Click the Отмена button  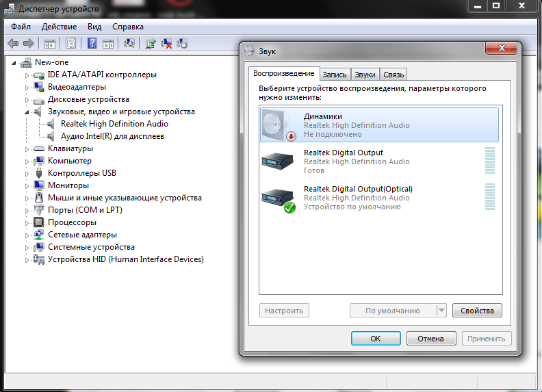click(431, 339)
